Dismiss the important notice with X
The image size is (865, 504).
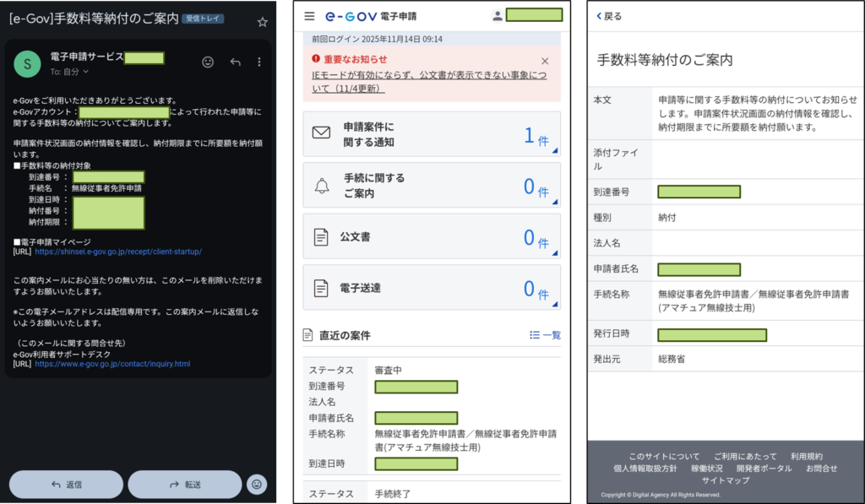(545, 61)
